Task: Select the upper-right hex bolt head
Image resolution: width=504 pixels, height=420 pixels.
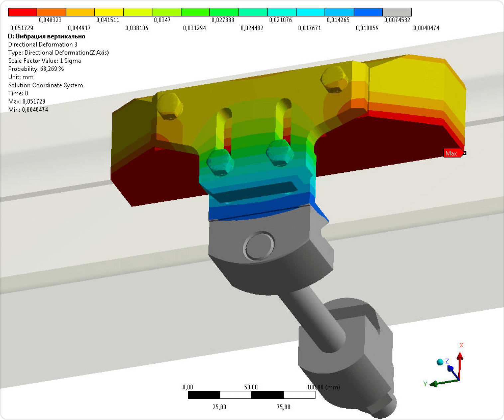Action: coord(334,79)
